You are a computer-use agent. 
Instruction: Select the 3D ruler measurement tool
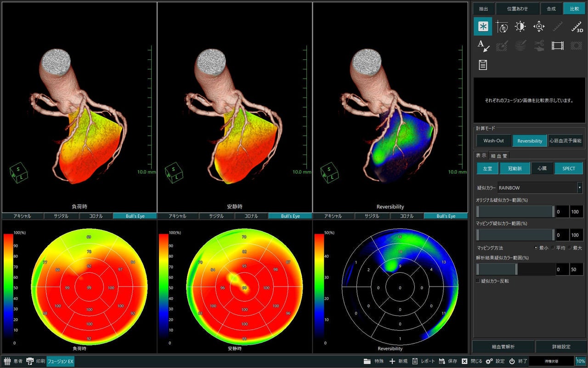pos(576,27)
